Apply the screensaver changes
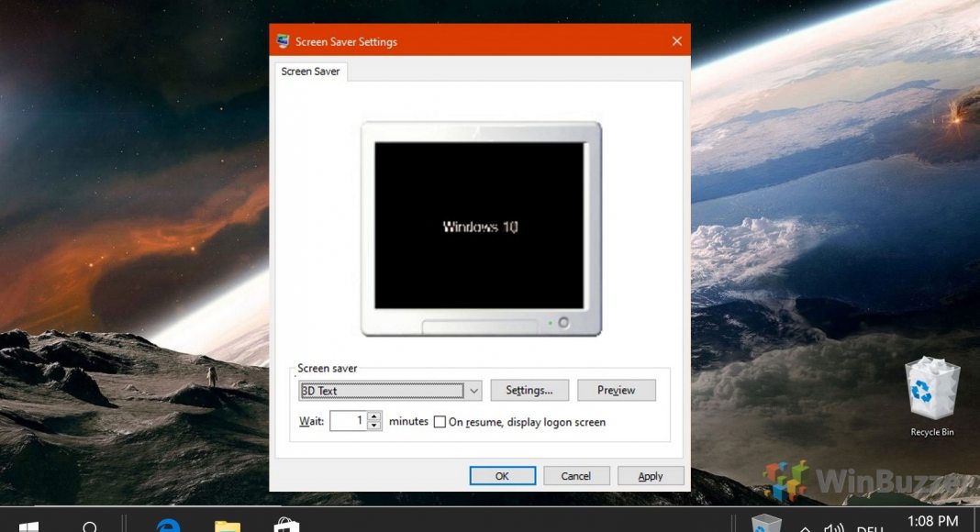The height and width of the screenshot is (532, 980). [651, 475]
